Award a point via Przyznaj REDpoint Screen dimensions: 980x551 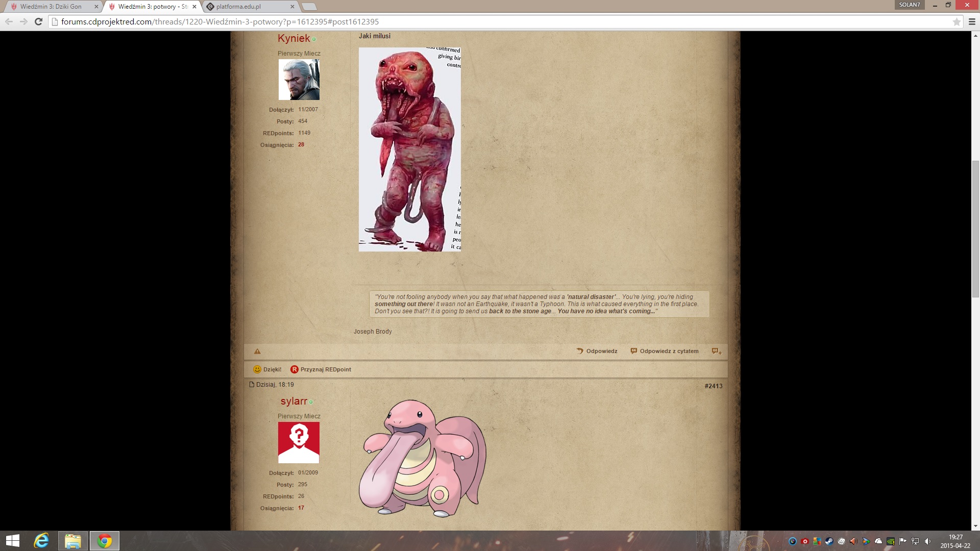(x=321, y=369)
